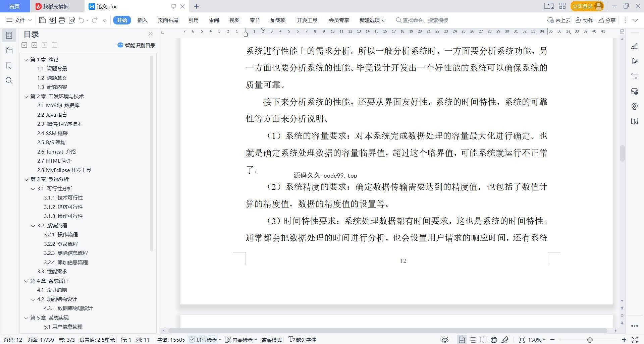Viewport: 644px width, 344px height.
Task: Jump to 3.3 性能需求 heading
Action: pyautogui.click(x=52, y=272)
